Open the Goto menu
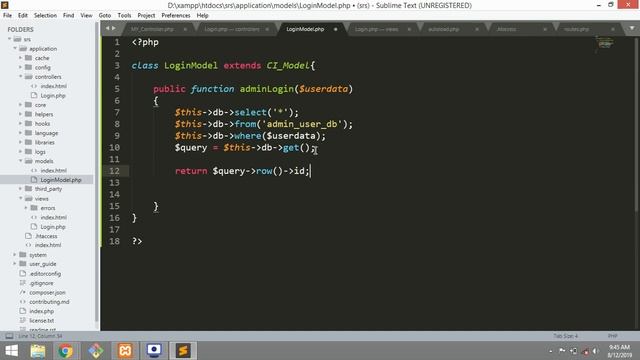The width and height of the screenshot is (640, 360). tap(105, 16)
